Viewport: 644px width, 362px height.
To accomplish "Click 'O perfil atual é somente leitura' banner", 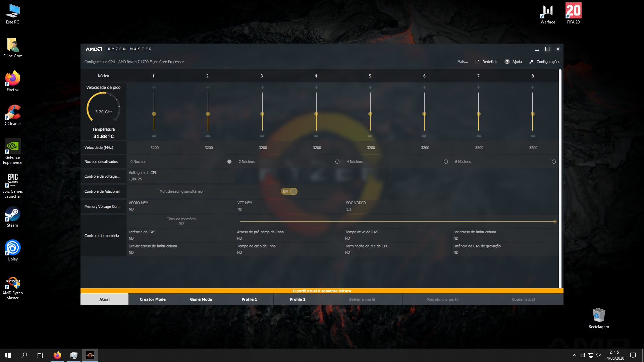I will (x=322, y=291).
